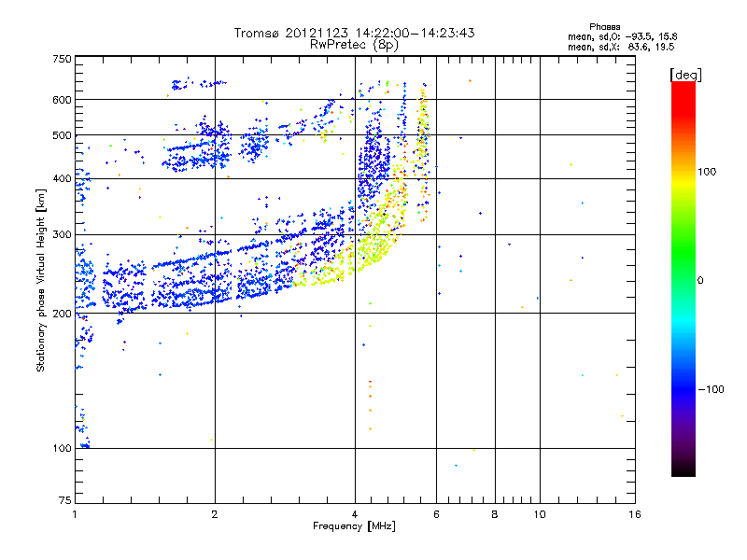Image resolution: width=747 pixels, height=560 pixels.
Task: Click the frequency axis tick label "16"
Action: pyautogui.click(x=635, y=514)
